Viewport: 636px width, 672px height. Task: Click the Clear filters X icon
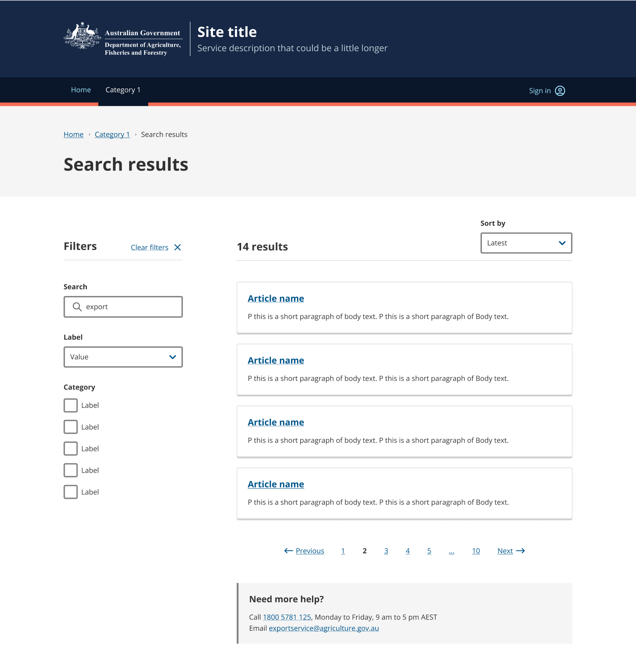click(178, 247)
